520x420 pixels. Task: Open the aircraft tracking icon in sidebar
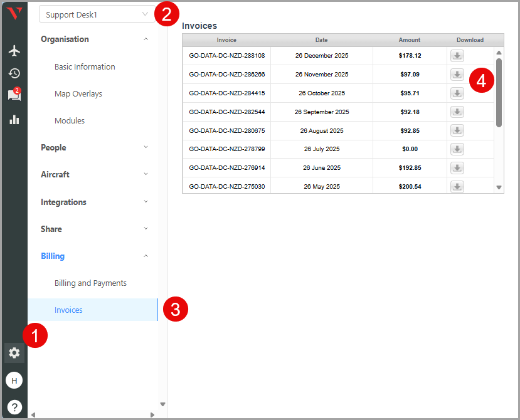[x=14, y=51]
